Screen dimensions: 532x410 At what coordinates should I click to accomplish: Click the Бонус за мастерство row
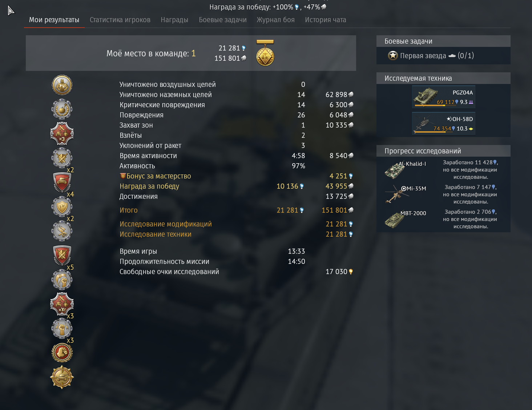pos(237,176)
